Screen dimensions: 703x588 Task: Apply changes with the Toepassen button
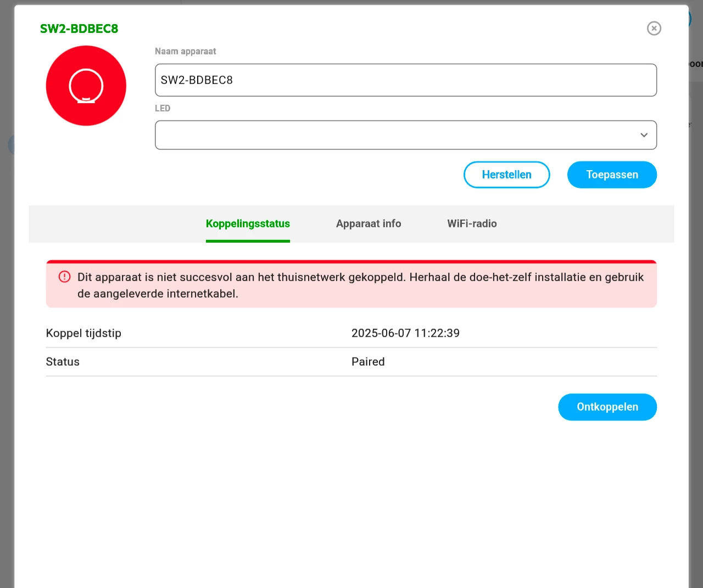pyautogui.click(x=612, y=175)
